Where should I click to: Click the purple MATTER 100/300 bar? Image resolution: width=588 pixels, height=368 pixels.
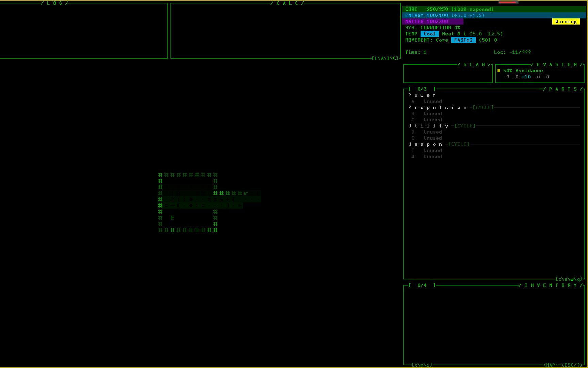pyautogui.click(x=433, y=21)
